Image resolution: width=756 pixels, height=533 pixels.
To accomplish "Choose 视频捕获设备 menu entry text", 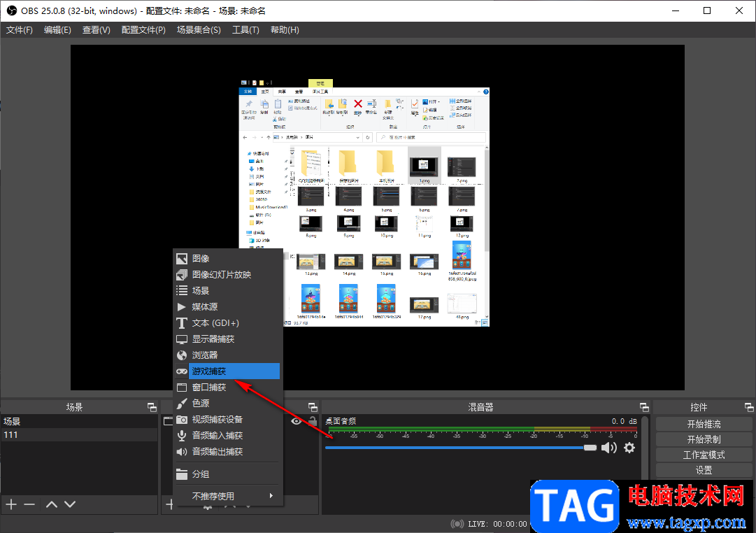I will point(217,419).
